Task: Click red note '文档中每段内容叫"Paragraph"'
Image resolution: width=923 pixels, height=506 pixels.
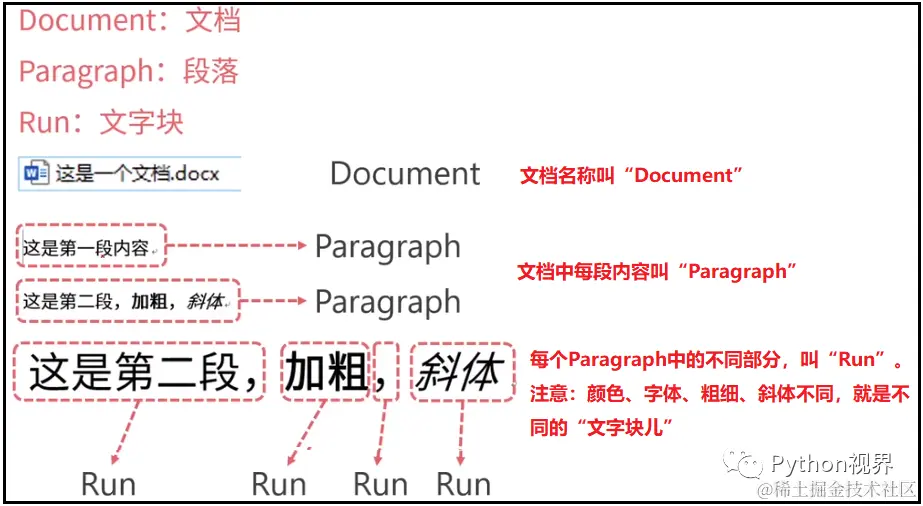Action: click(657, 272)
